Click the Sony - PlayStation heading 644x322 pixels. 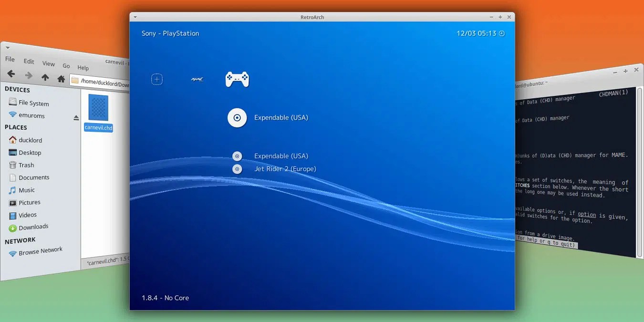click(170, 33)
